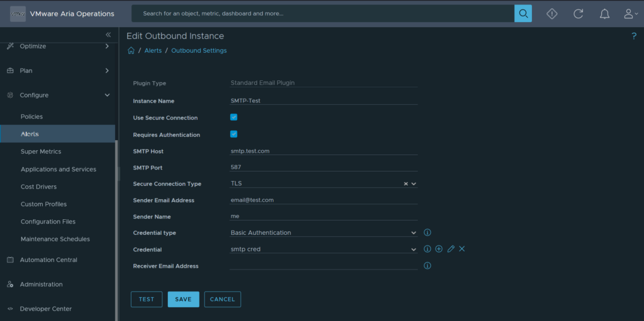Click the Instance Name field

(x=324, y=101)
